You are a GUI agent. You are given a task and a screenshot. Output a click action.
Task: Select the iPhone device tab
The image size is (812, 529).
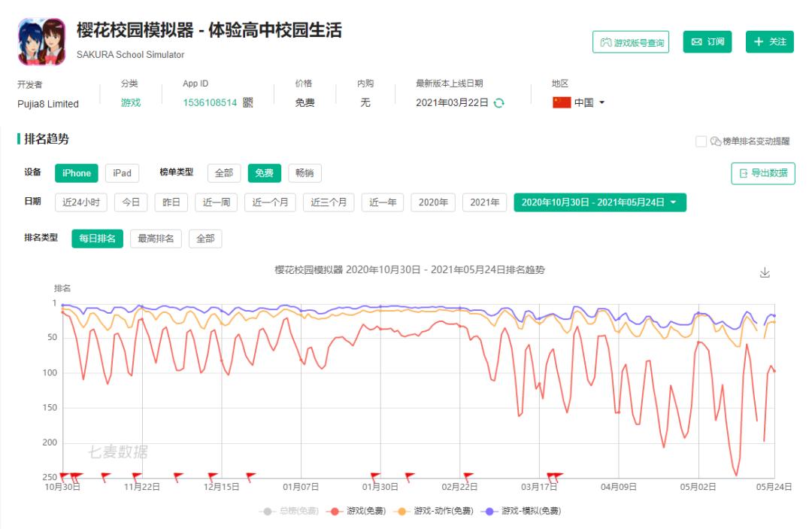[77, 173]
